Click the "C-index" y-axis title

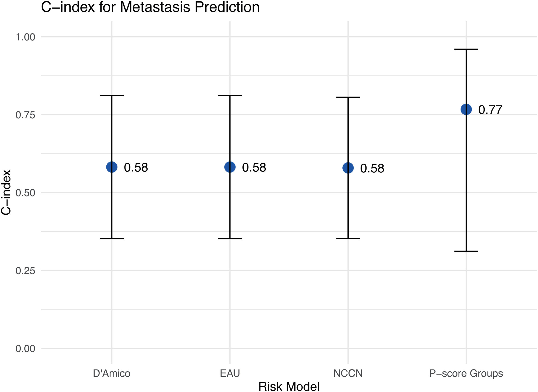click(6, 193)
